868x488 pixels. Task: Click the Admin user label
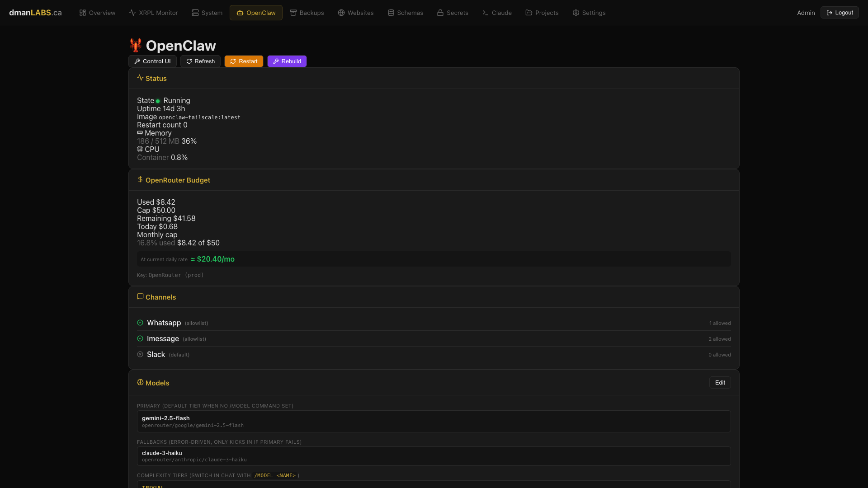point(806,13)
